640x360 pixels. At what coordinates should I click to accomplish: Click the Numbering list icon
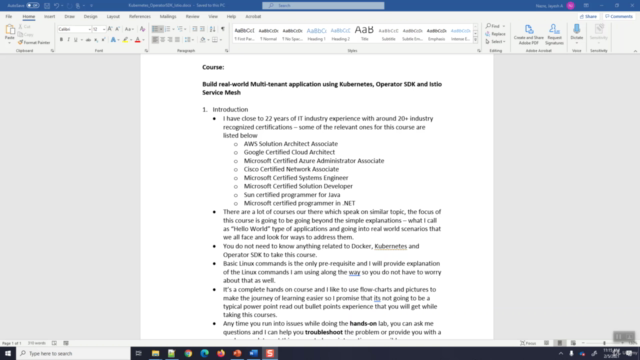click(x=167, y=29)
